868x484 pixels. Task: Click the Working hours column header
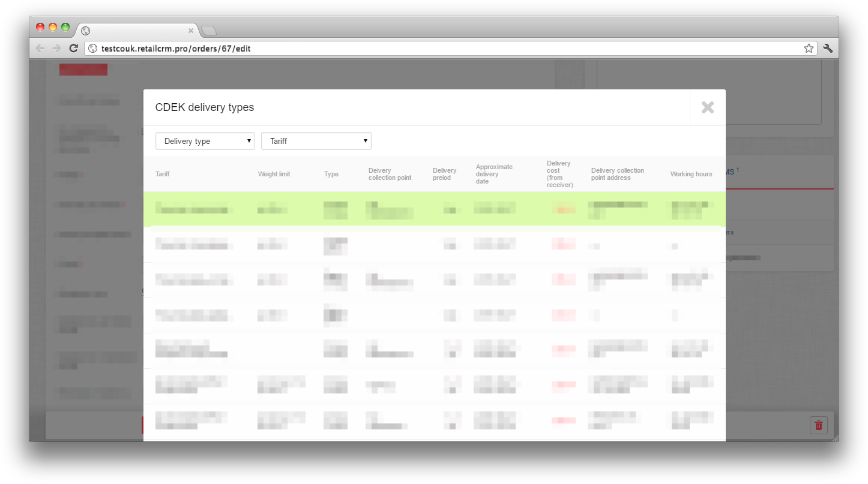[x=692, y=174]
